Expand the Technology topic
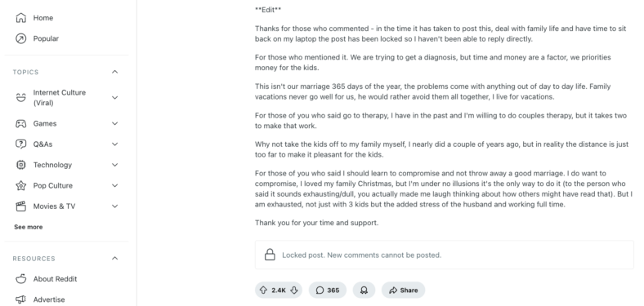 pyautogui.click(x=115, y=165)
